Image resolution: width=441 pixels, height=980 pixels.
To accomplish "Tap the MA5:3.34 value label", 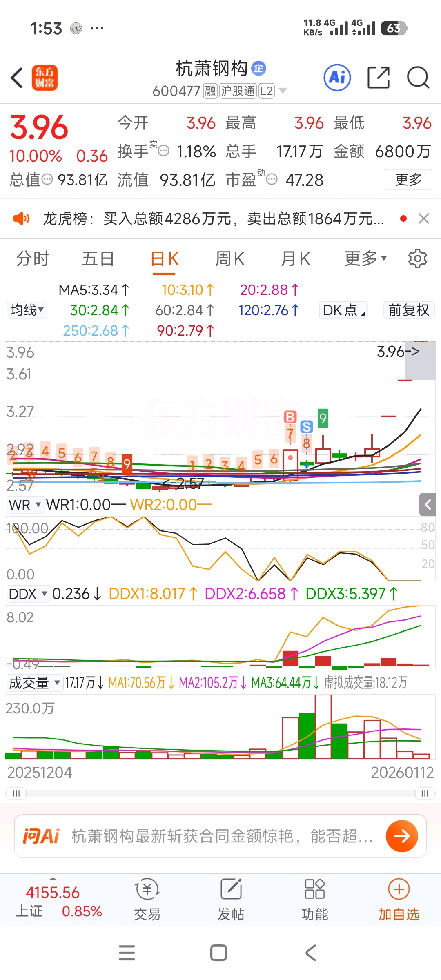I will click(x=94, y=290).
